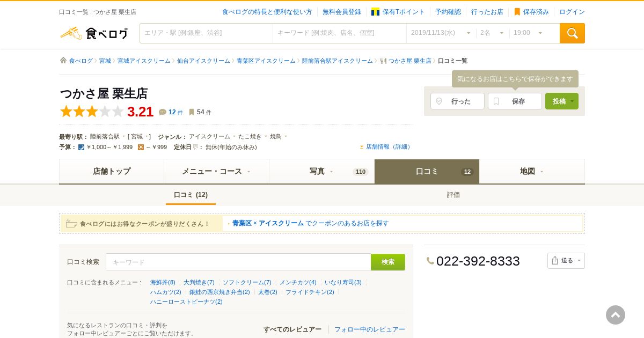644x338 pixels.
Task: Click the 宮城 breadcrumb link
Action: (x=105, y=61)
